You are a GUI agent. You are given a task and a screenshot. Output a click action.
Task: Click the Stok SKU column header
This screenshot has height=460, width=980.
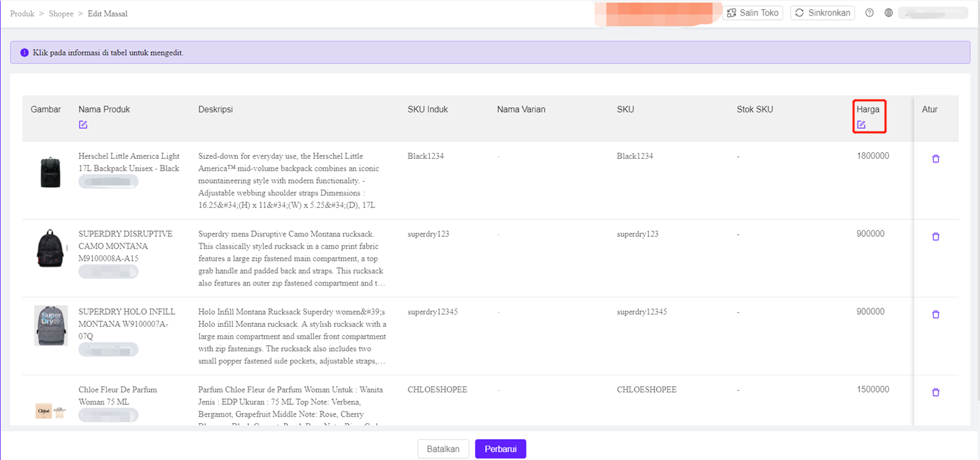(755, 110)
